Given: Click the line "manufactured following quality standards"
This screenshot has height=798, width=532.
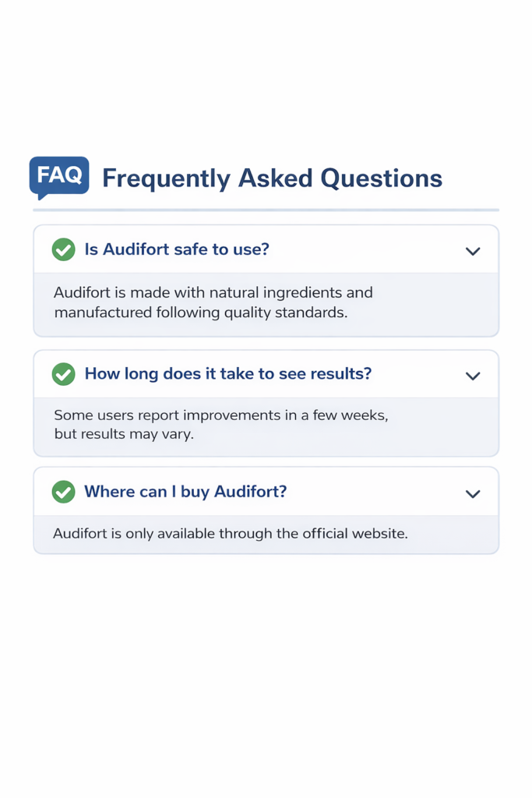Looking at the screenshot, I should click(x=200, y=312).
